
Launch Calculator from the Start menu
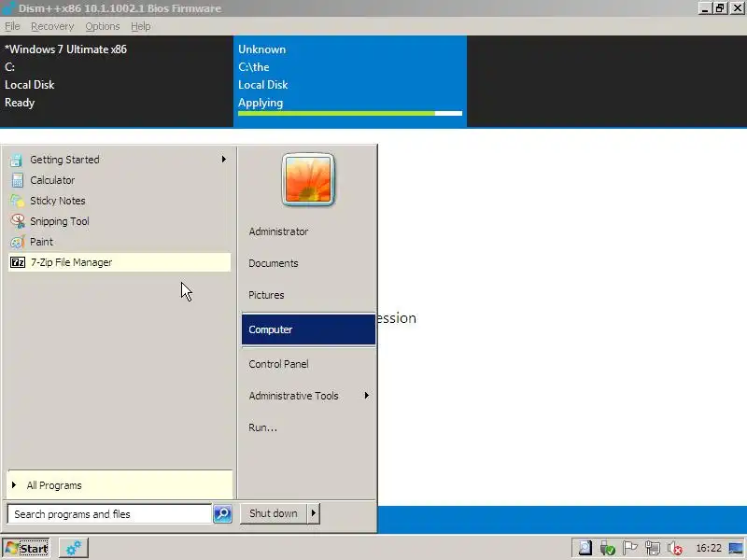coord(120,180)
